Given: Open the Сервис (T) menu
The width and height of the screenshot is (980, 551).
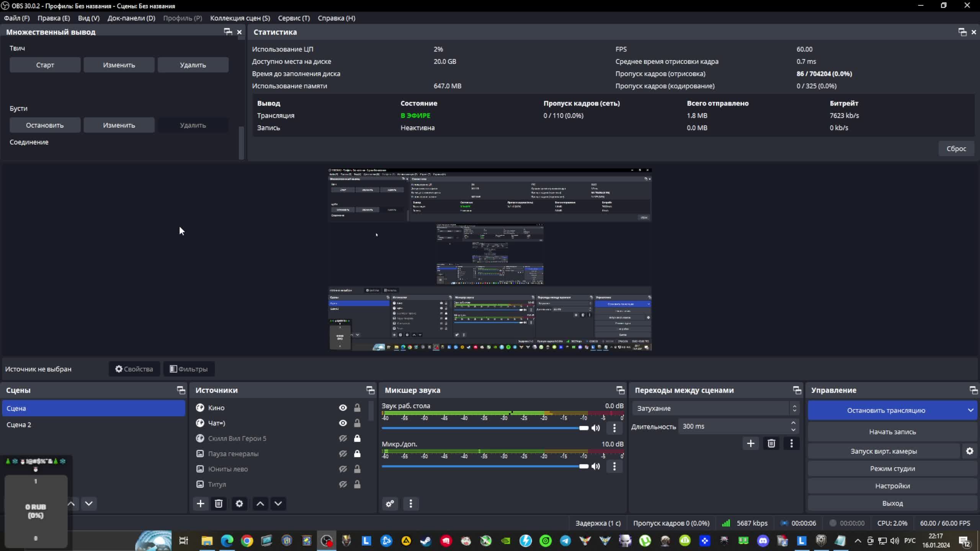Looking at the screenshot, I should pos(294,18).
